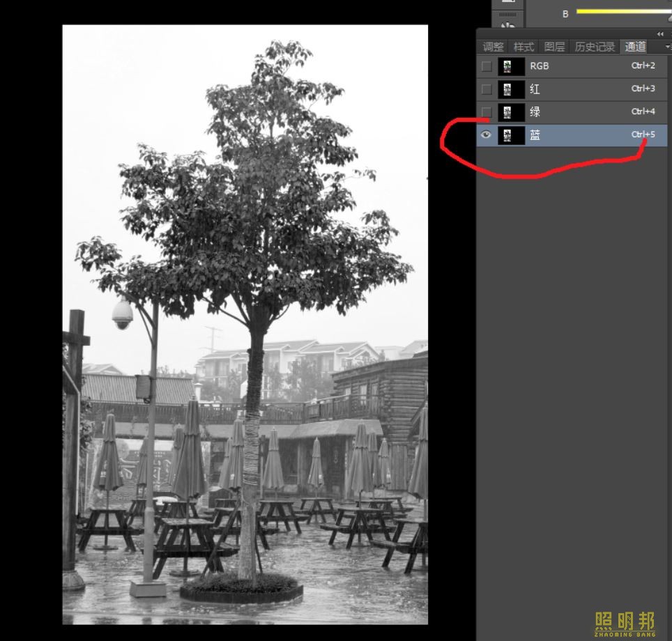Viewport: 672px width, 641px height.
Task: Click the Ctrl+3 shortcut label
Action: 643,88
